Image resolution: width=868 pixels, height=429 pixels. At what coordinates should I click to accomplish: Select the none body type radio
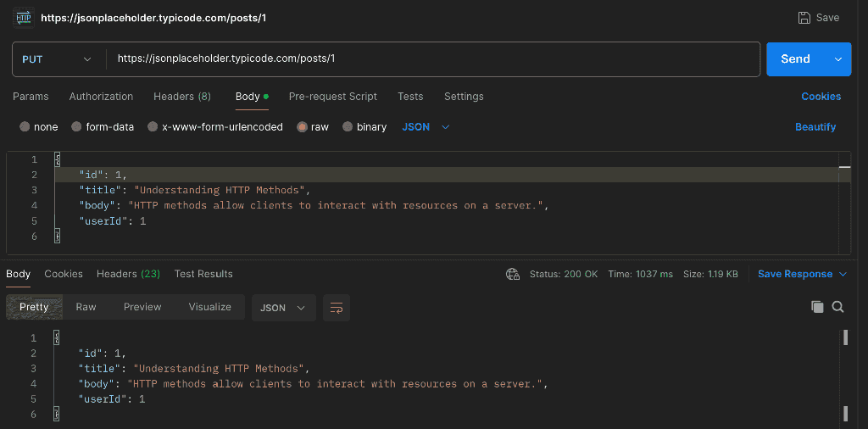click(x=25, y=127)
